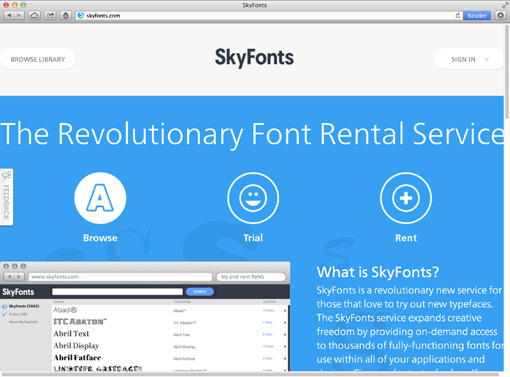Click the What is SkyFonts? heading

click(378, 272)
